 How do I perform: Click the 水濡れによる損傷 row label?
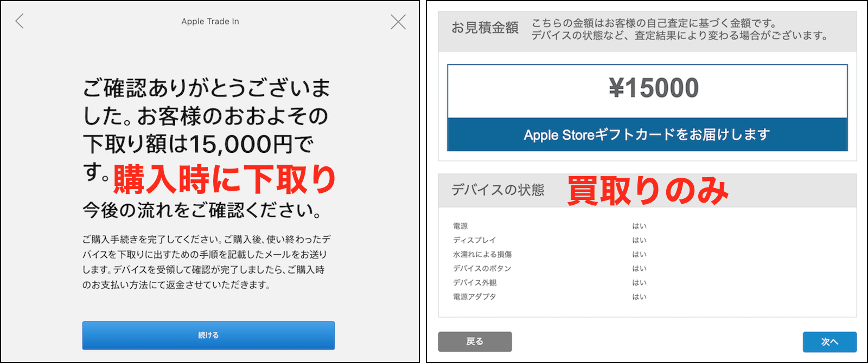(x=482, y=254)
